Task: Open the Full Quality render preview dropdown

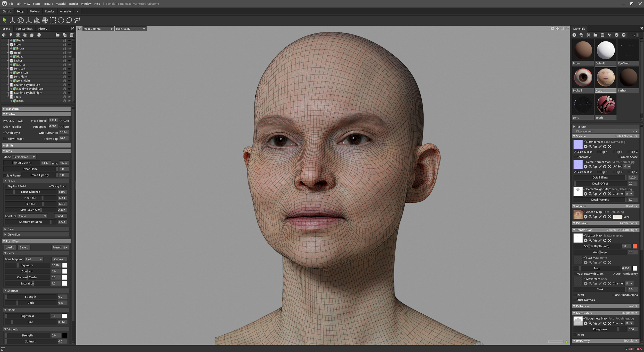Action: tap(130, 29)
